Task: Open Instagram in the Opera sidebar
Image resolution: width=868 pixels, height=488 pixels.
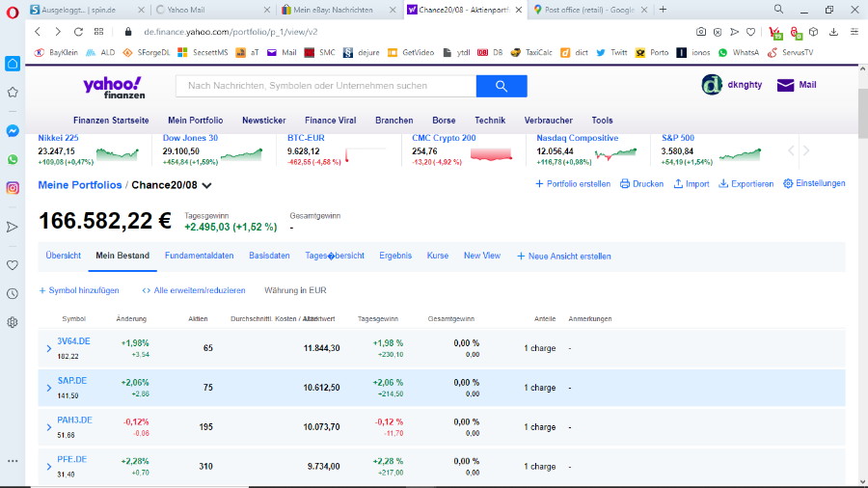Action: (x=13, y=188)
